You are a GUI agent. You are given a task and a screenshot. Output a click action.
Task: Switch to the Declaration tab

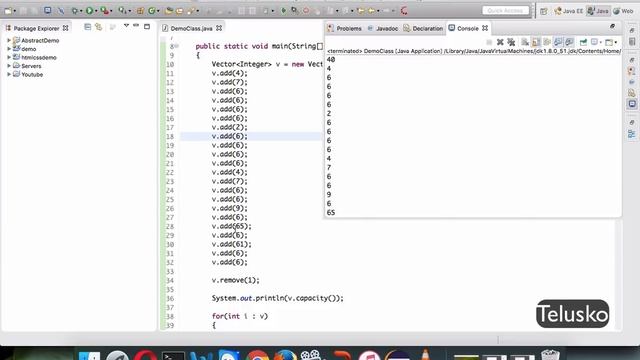coord(423,28)
